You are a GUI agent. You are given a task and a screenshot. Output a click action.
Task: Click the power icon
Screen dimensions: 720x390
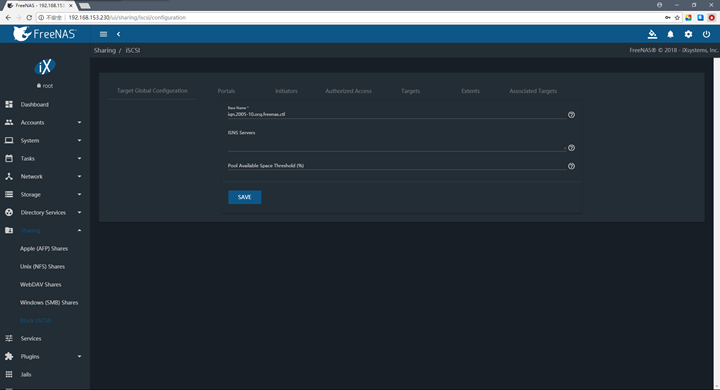(706, 34)
